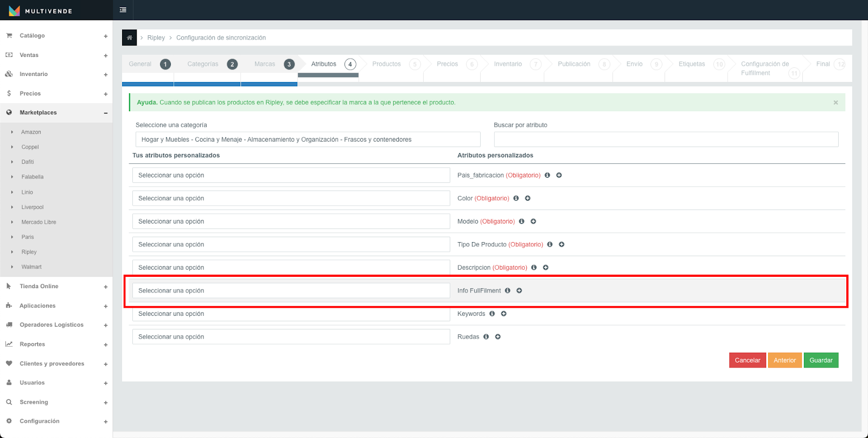868x438 pixels.
Task: Click plus icon next to Pais_fabricacion
Action: (x=559, y=175)
